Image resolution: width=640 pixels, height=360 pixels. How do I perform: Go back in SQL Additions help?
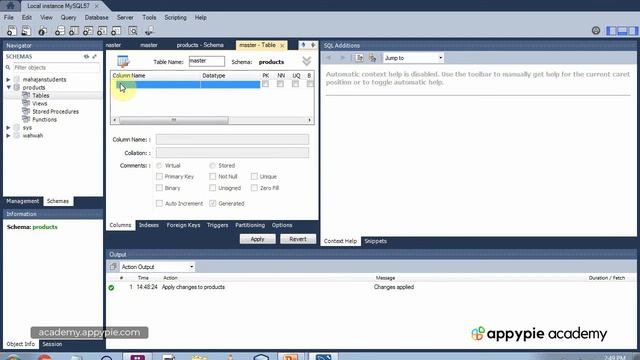(x=329, y=58)
